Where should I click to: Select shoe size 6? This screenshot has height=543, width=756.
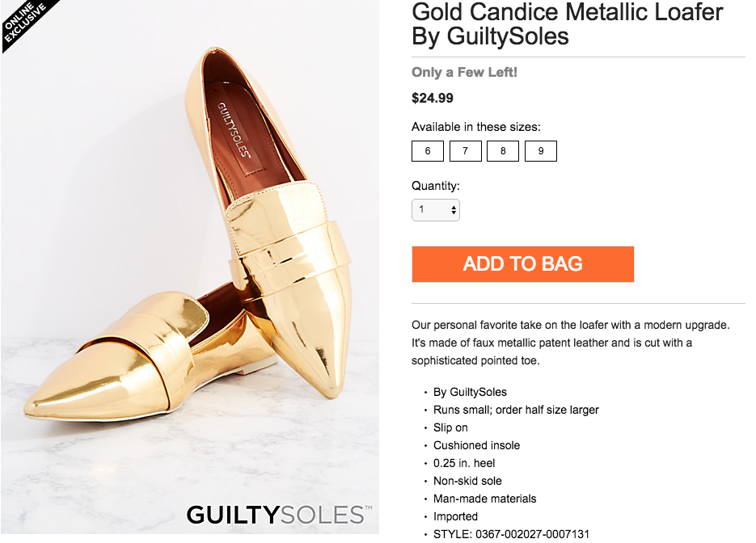(428, 151)
